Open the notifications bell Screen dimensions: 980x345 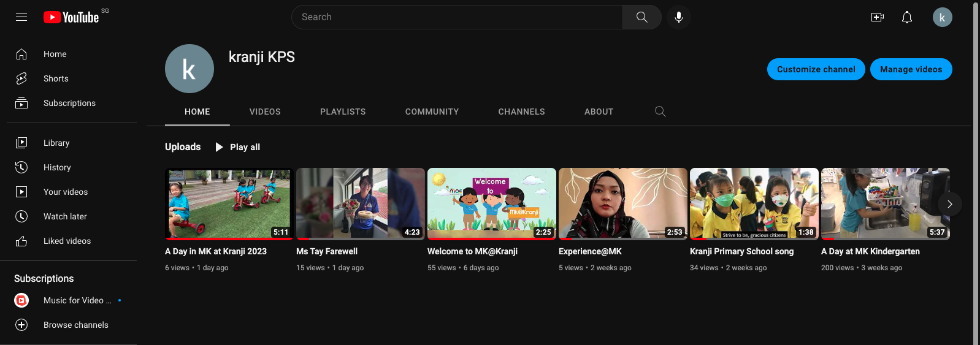click(x=906, y=17)
